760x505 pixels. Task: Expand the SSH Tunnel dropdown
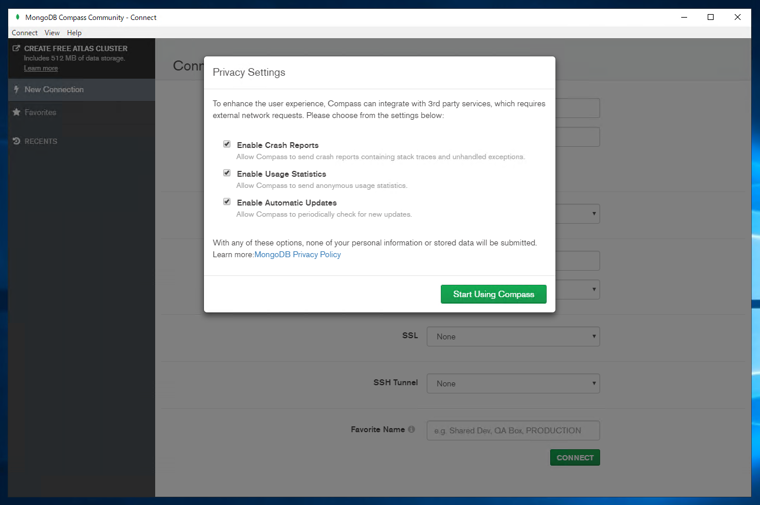[513, 383]
